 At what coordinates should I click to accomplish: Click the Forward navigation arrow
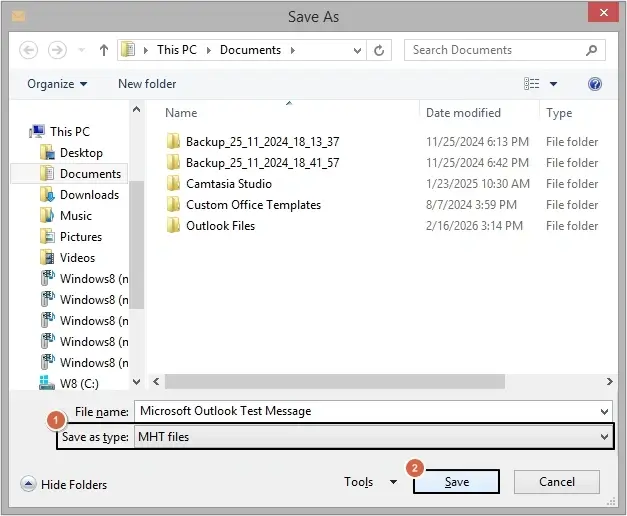[x=57, y=50]
